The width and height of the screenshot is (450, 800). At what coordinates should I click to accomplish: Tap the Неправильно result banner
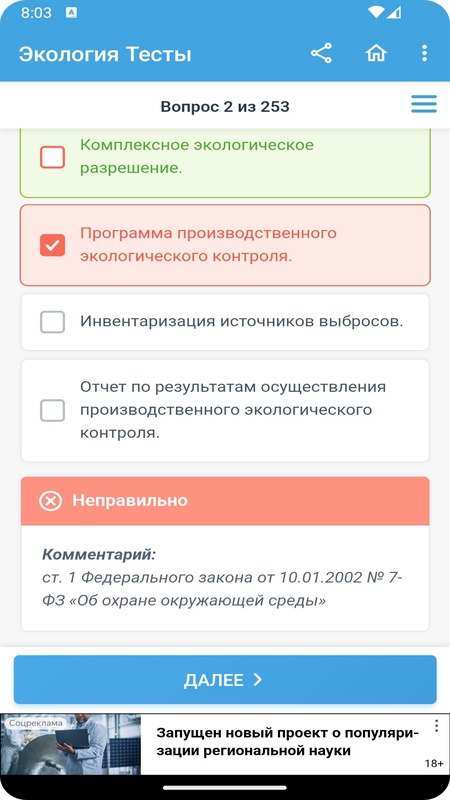coord(225,501)
